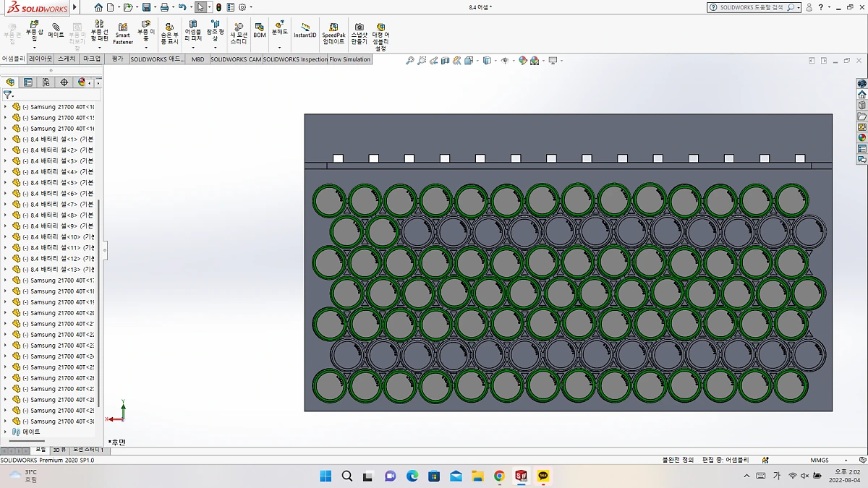The image size is (868, 488).
Task: Expand the 메이트 Mates folder
Action: point(5,432)
